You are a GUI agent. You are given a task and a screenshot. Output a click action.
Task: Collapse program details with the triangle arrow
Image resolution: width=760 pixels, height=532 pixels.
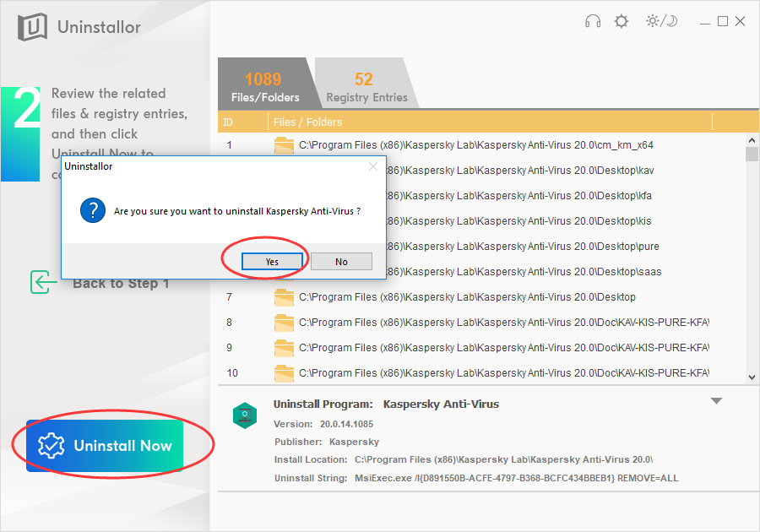(x=716, y=401)
